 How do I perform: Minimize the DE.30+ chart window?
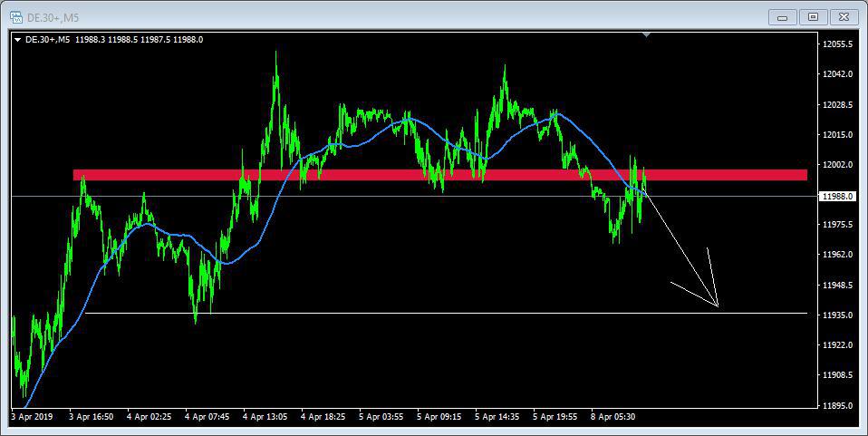pos(782,16)
